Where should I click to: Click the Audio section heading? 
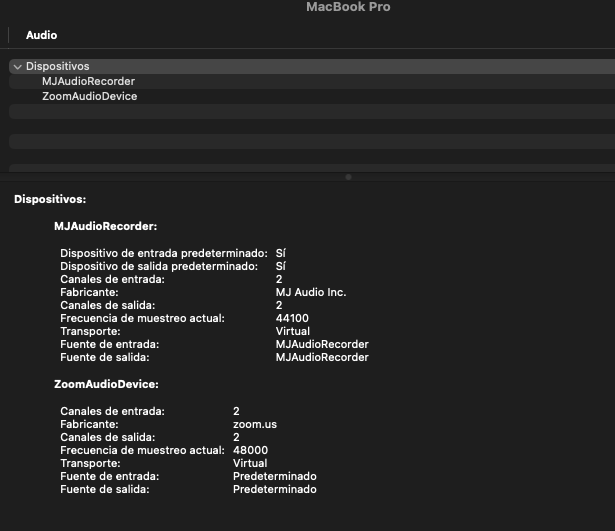pos(41,35)
